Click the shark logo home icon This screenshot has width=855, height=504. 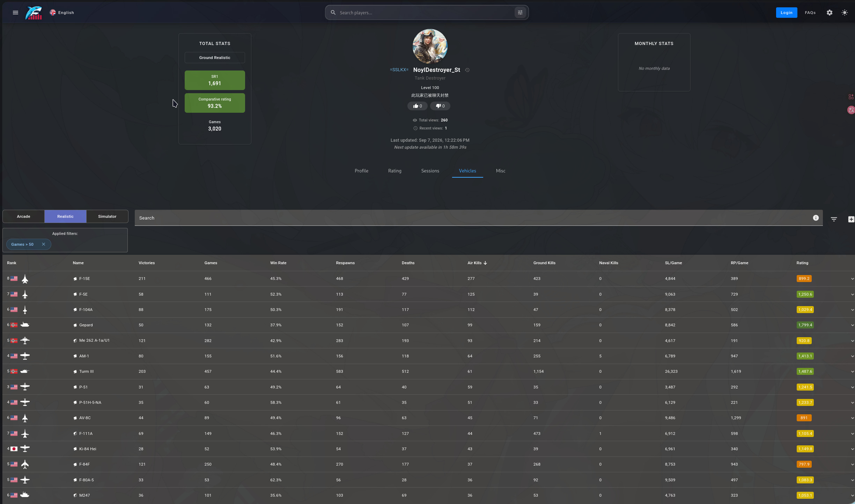[34, 13]
